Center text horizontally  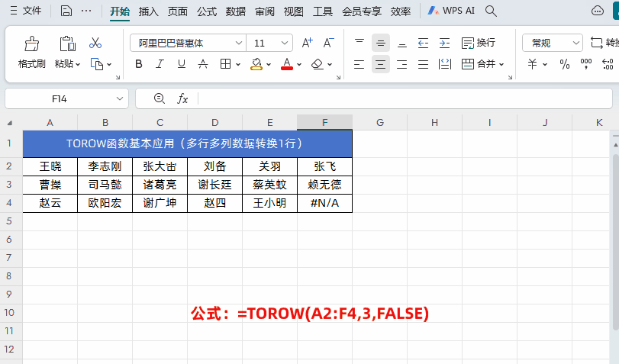381,64
